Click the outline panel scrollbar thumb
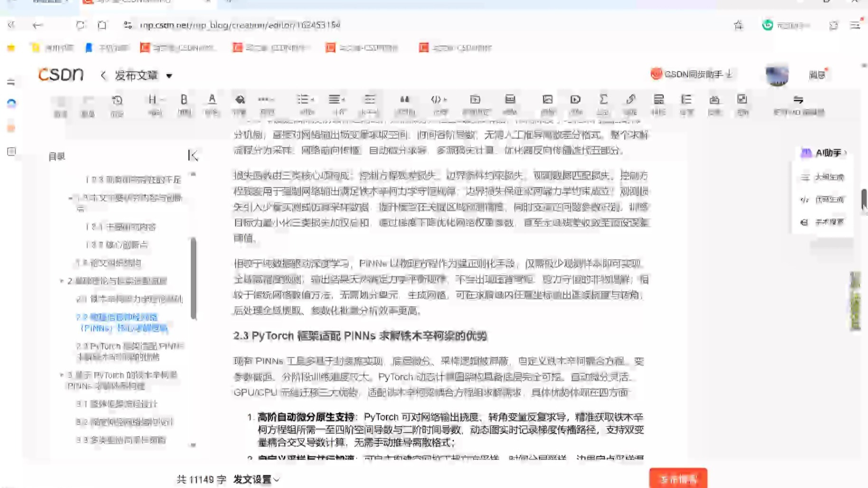The width and height of the screenshot is (868, 488). [x=193, y=278]
